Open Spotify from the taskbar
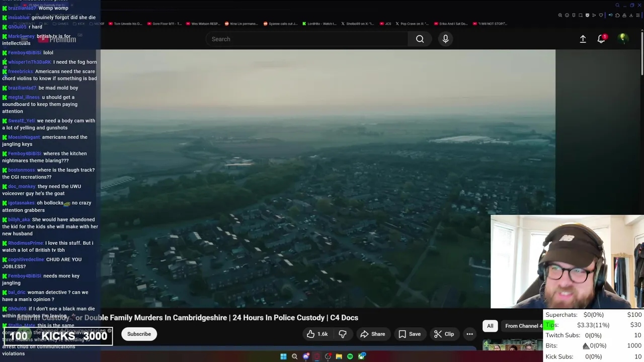Image resolution: width=644 pixels, height=362 pixels. [x=350, y=356]
